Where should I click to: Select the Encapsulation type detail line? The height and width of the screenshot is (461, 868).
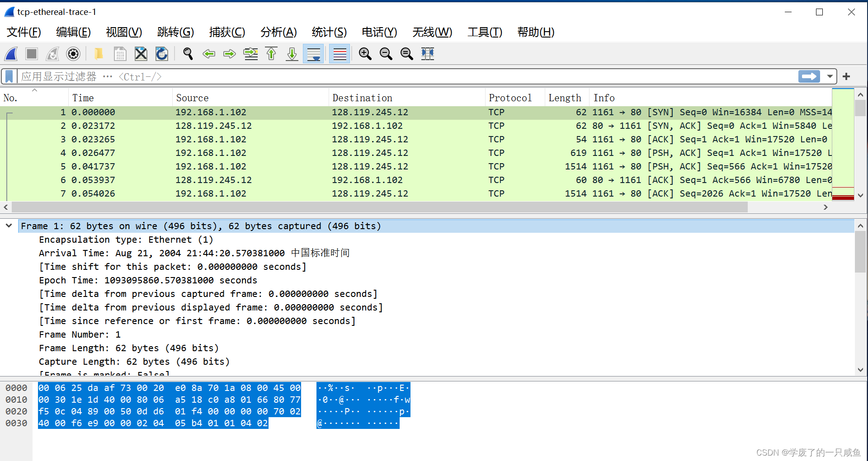tap(126, 240)
